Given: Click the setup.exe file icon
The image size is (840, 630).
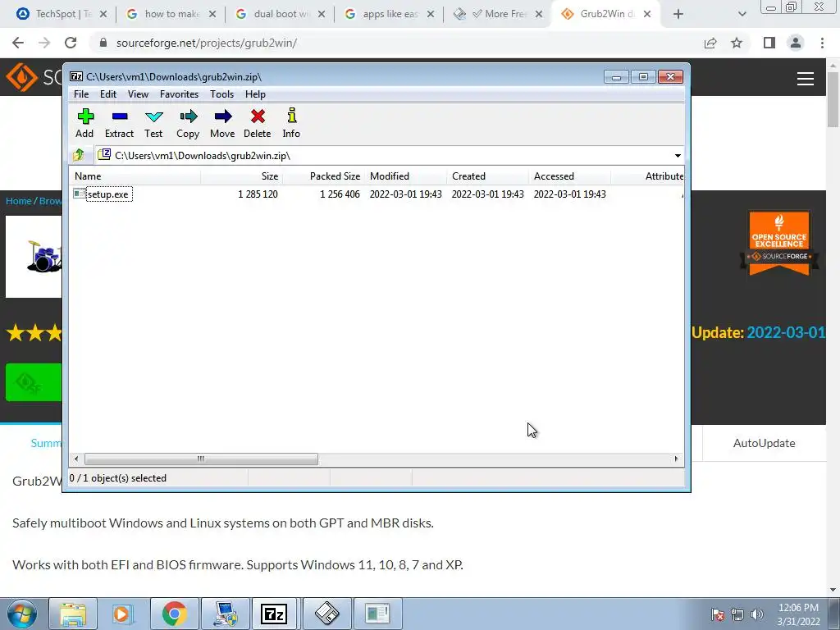Looking at the screenshot, I should point(80,194).
